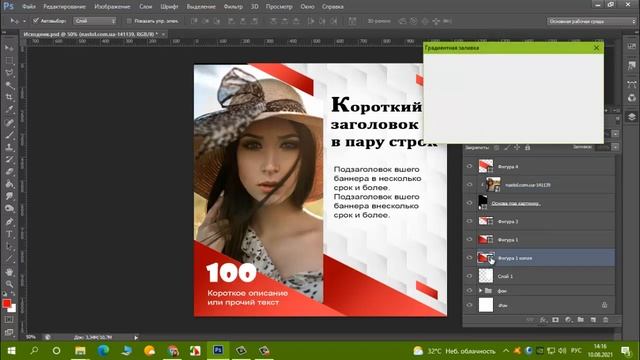Select the Rectangular Marquee tool
Image resolution: width=640 pixels, height=360 pixels.
[9, 60]
